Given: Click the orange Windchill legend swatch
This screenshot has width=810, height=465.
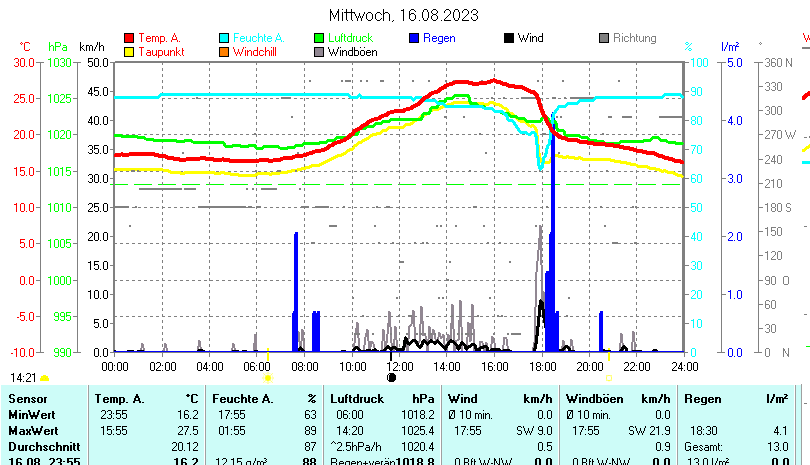Looking at the screenshot, I should click(x=225, y=51).
